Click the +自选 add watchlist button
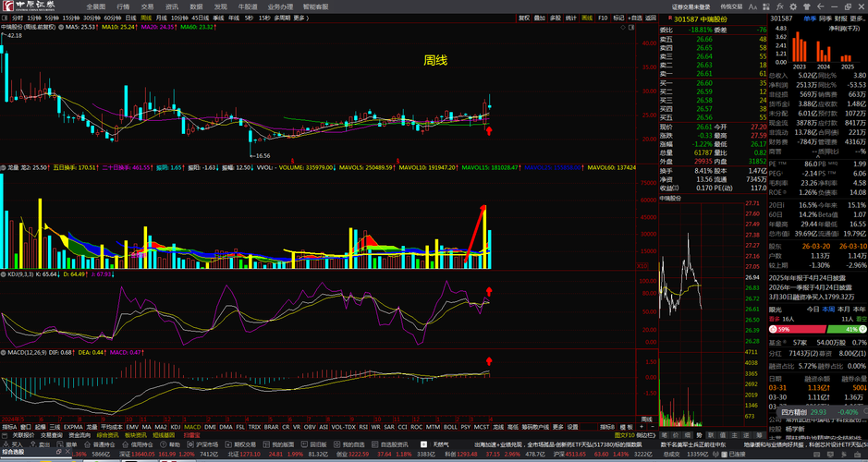The height and width of the screenshot is (462, 868). pos(635,18)
